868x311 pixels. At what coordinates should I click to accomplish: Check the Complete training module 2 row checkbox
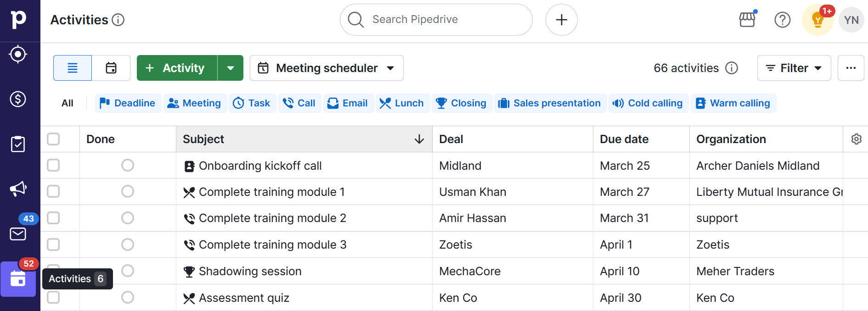coord(53,218)
